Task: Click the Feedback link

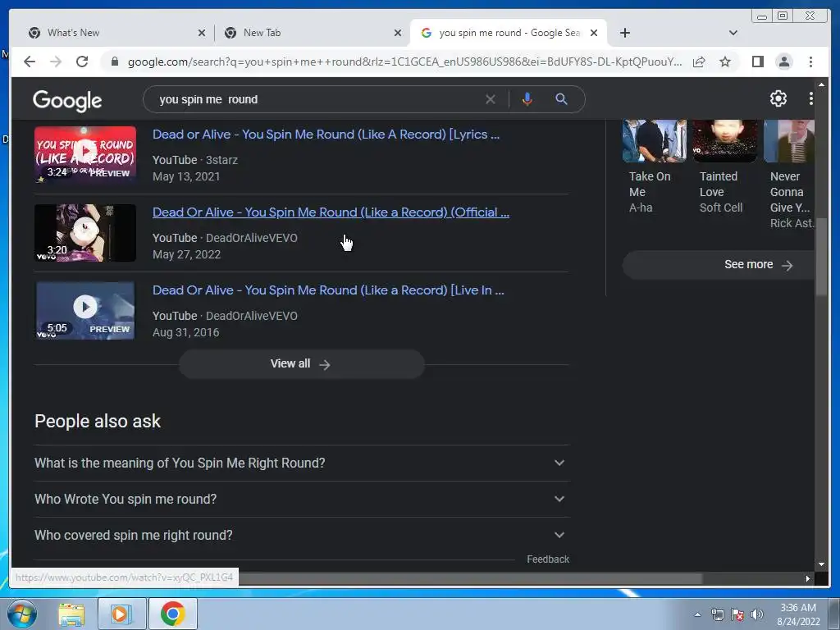Action: point(547,559)
